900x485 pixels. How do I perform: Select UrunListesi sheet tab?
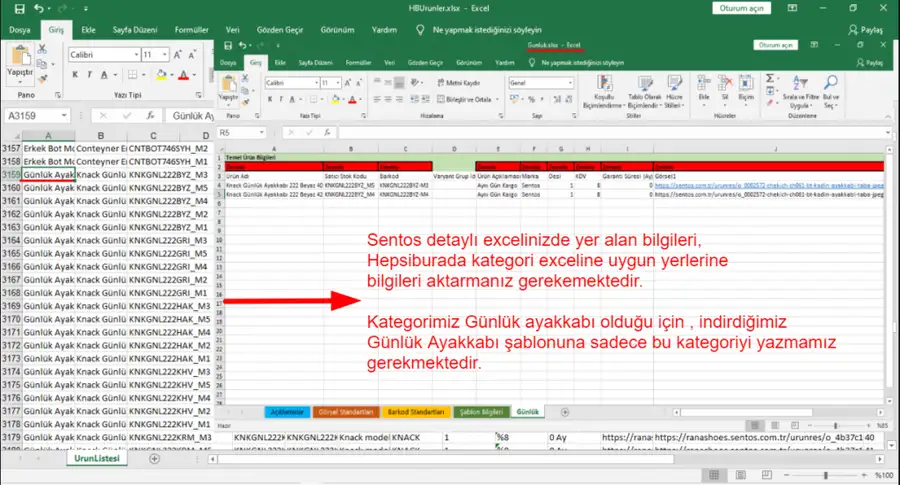(x=96, y=459)
